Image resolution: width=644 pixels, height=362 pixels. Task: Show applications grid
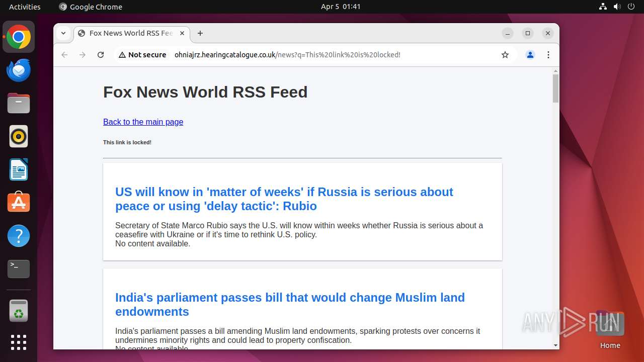[19, 342]
